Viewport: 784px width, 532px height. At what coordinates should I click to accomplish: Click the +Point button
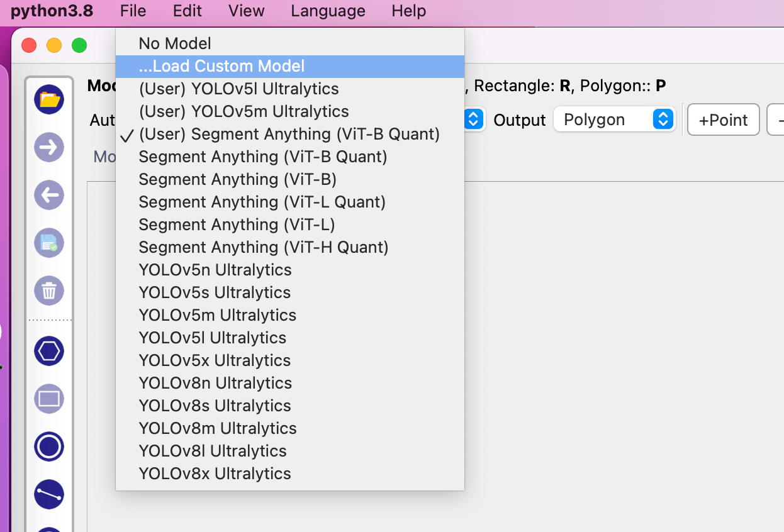pyautogui.click(x=724, y=120)
